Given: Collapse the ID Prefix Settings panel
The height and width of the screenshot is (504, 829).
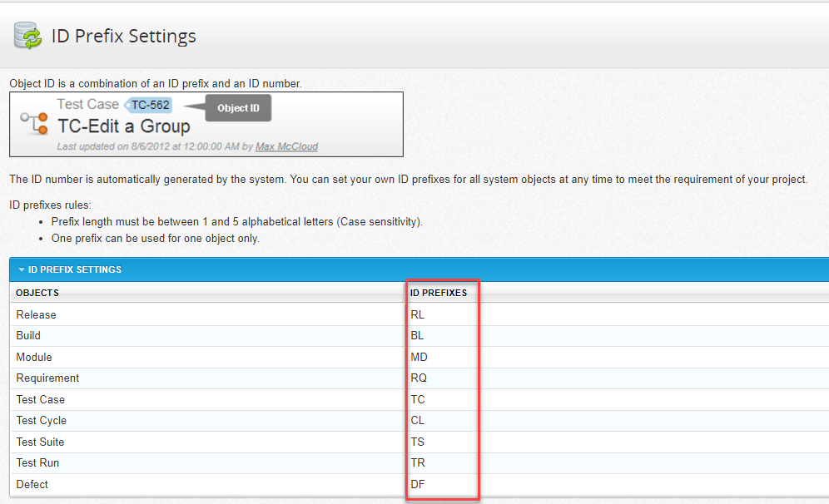Looking at the screenshot, I should click(x=22, y=269).
